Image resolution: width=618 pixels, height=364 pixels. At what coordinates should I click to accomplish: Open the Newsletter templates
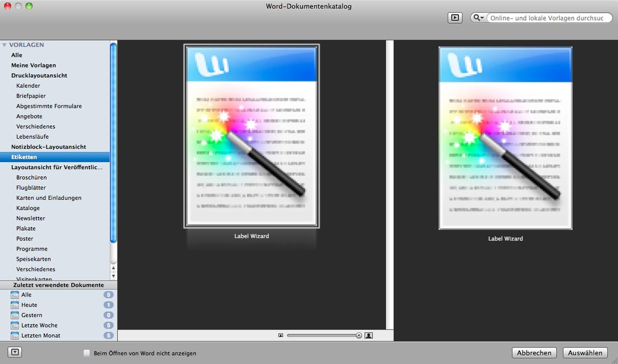coord(30,218)
